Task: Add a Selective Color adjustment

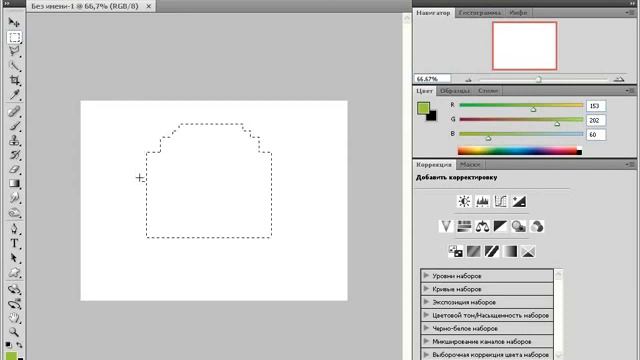Action: pos(528,251)
